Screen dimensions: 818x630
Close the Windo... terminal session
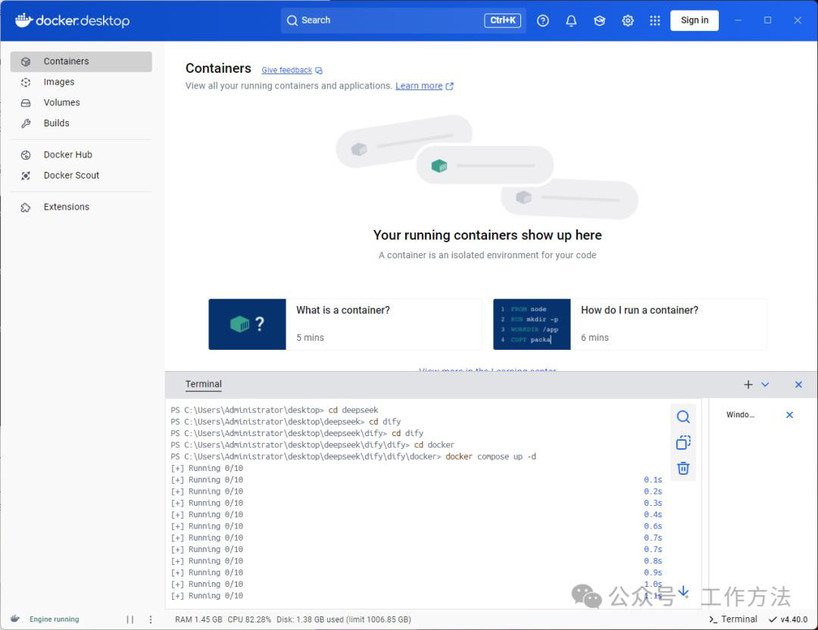pos(789,415)
